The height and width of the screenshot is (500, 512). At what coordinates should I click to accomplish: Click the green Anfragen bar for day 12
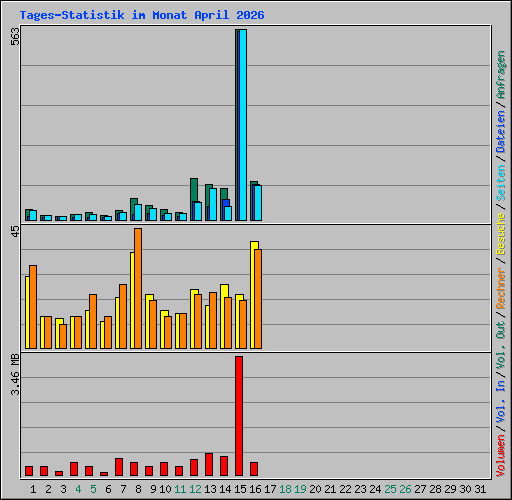tap(193, 199)
